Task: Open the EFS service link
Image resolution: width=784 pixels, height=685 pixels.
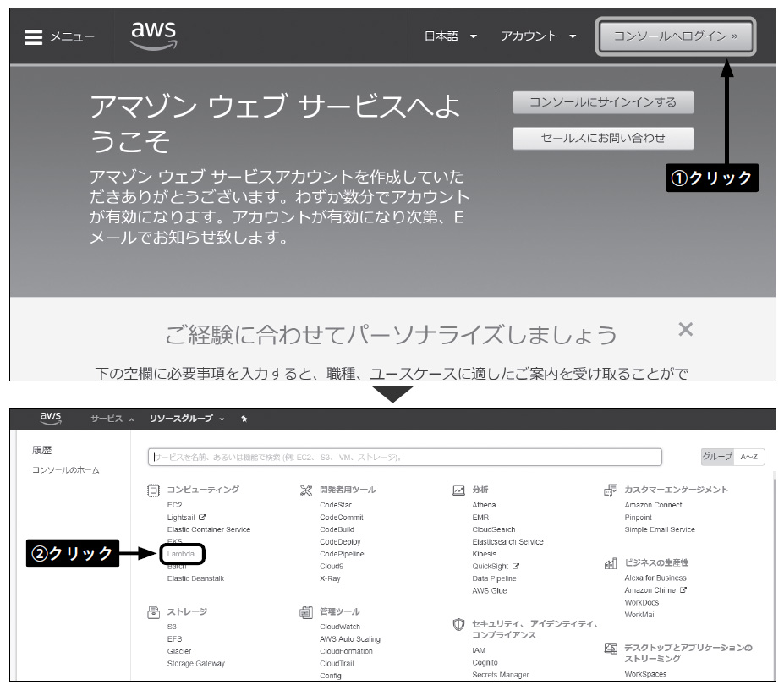Action: (174, 639)
